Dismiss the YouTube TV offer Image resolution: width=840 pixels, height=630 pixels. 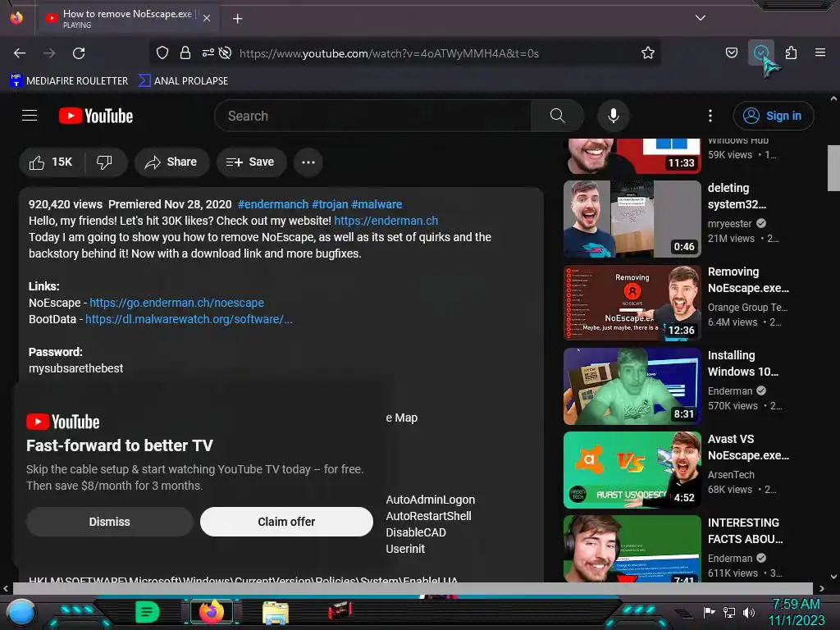coord(110,522)
